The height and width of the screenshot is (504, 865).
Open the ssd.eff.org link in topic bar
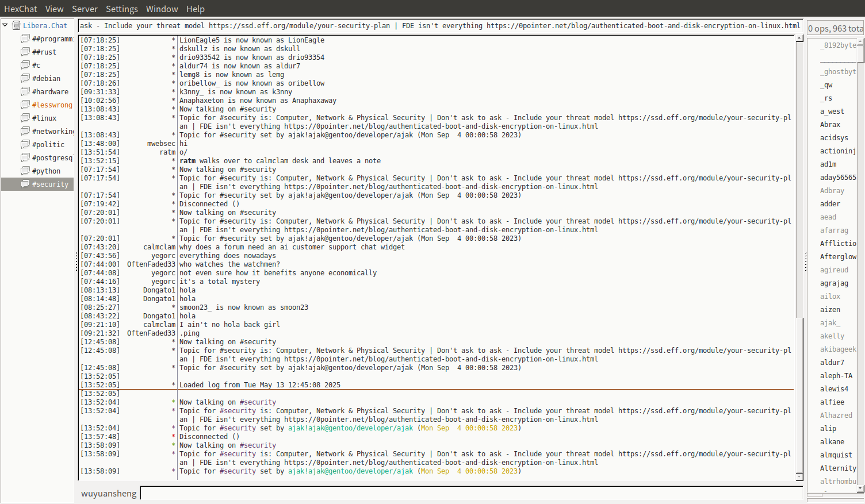(299, 25)
